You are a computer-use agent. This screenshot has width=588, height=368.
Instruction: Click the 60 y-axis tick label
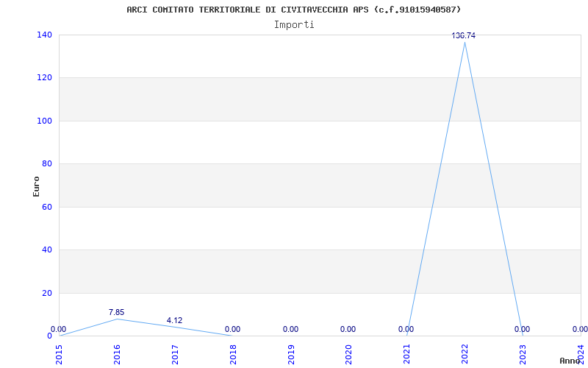(x=47, y=207)
